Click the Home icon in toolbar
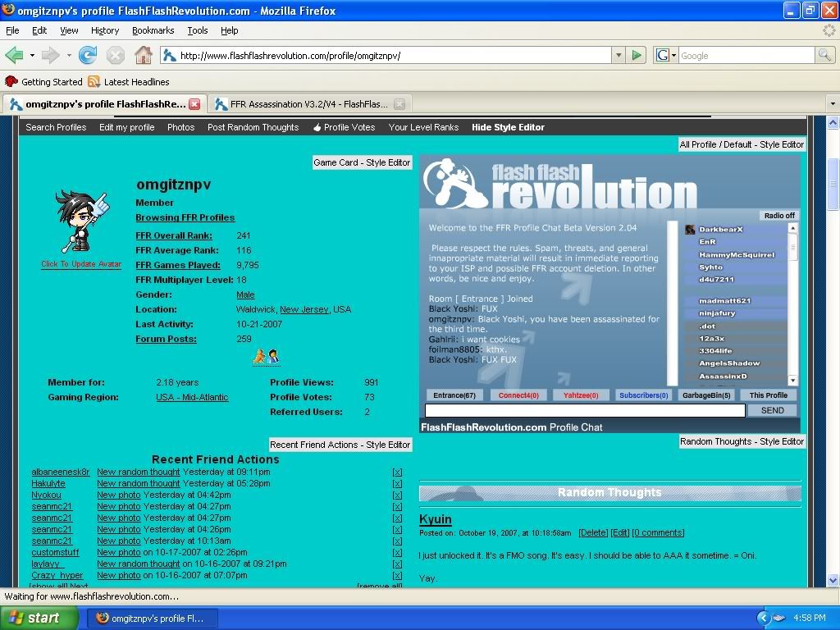Screen dimensions: 840x630 pyautogui.click(x=143, y=56)
